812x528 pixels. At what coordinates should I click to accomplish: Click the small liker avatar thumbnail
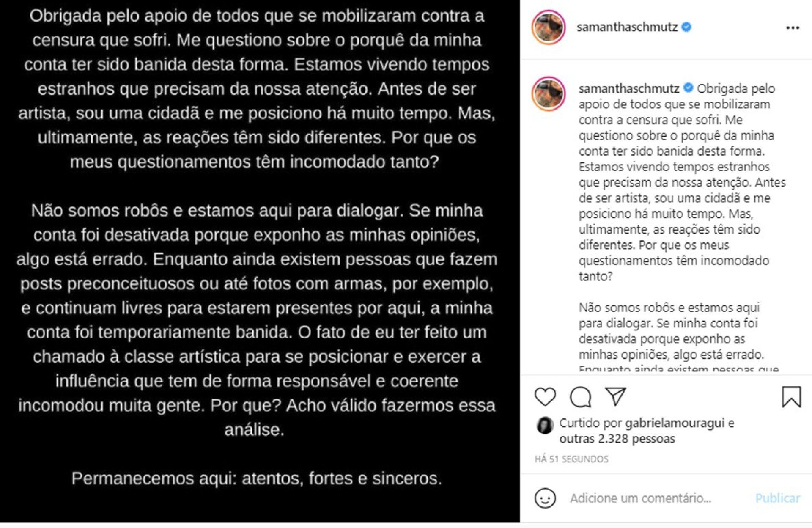(545, 426)
